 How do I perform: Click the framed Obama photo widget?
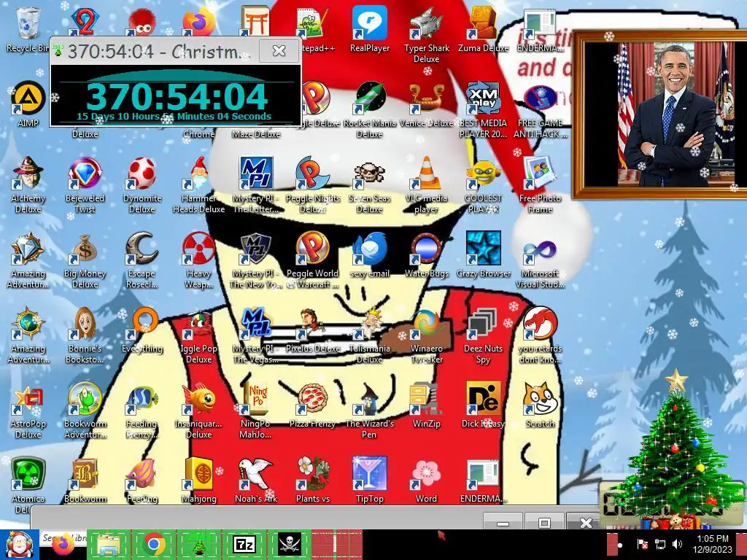click(659, 113)
